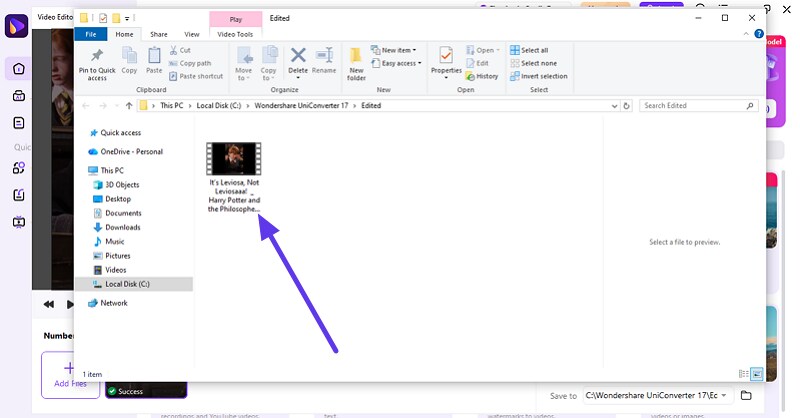Image resolution: width=800 pixels, height=418 pixels.
Task: Create a New folder
Action: click(356, 64)
